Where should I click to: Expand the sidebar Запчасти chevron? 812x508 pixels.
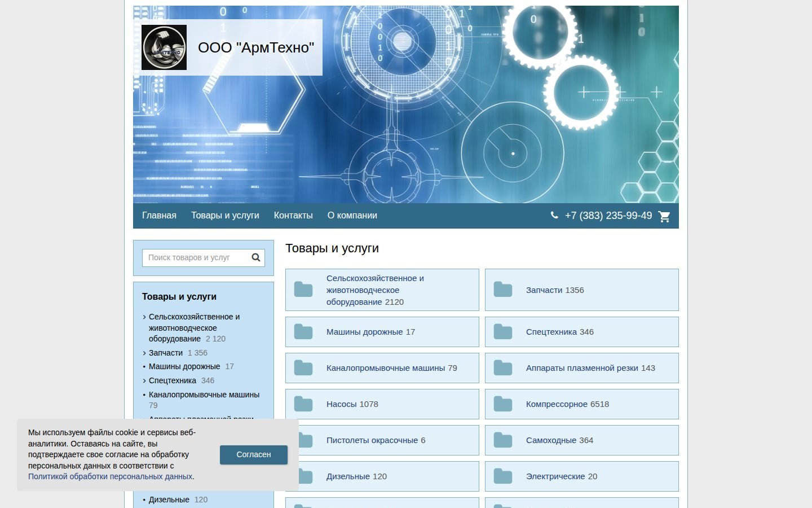(x=144, y=353)
